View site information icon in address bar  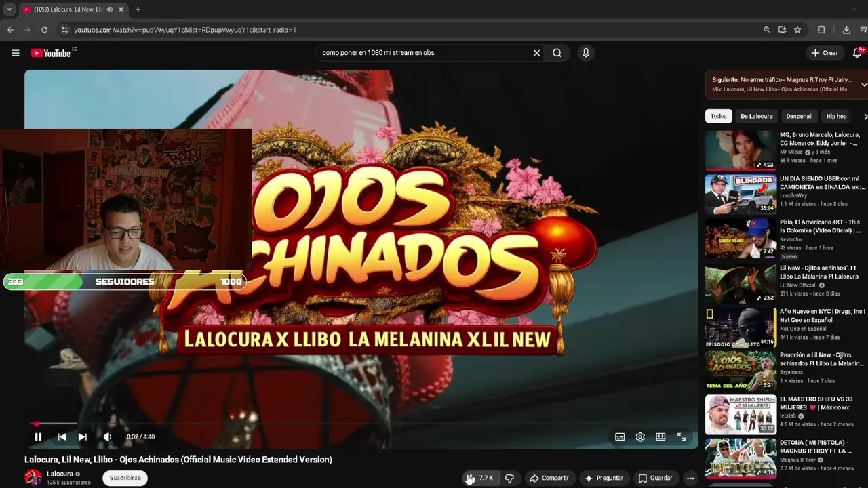click(x=64, y=30)
